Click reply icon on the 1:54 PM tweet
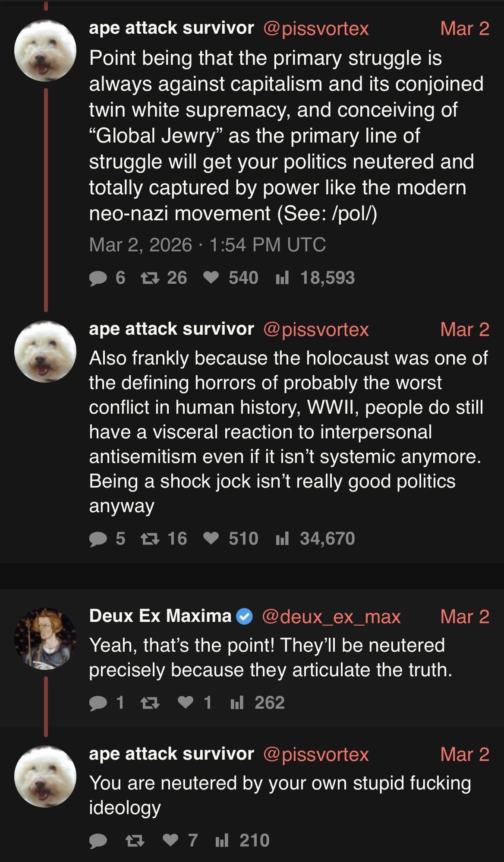 pyautogui.click(x=97, y=278)
